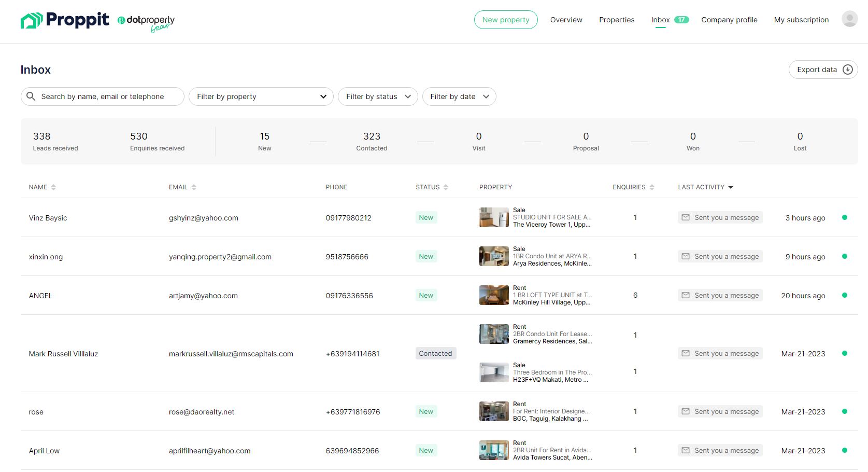Open My subscription tab
The height and width of the screenshot is (472, 868).
pos(801,20)
